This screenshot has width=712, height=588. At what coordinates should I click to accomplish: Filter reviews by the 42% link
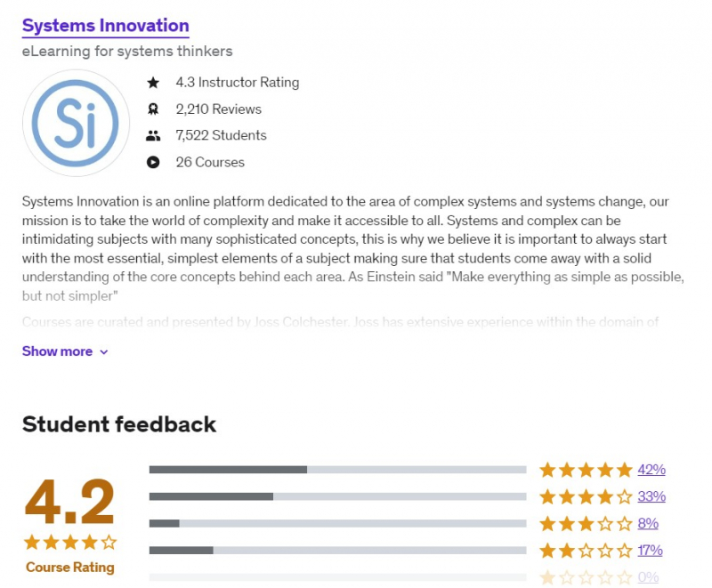[651, 470]
